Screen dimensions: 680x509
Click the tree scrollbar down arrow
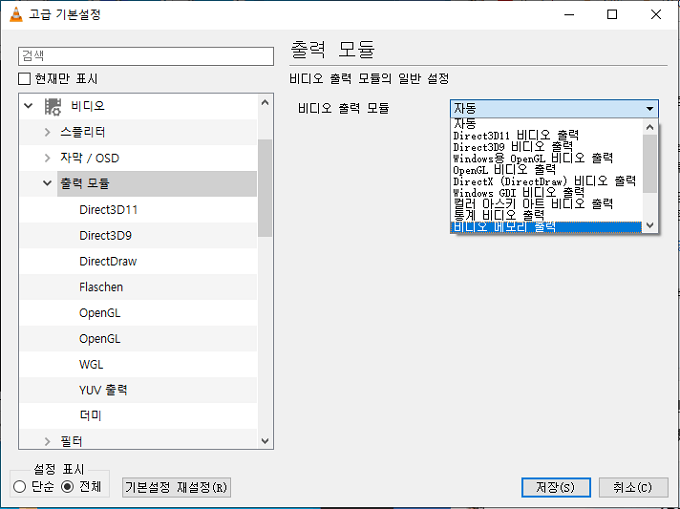click(265, 441)
